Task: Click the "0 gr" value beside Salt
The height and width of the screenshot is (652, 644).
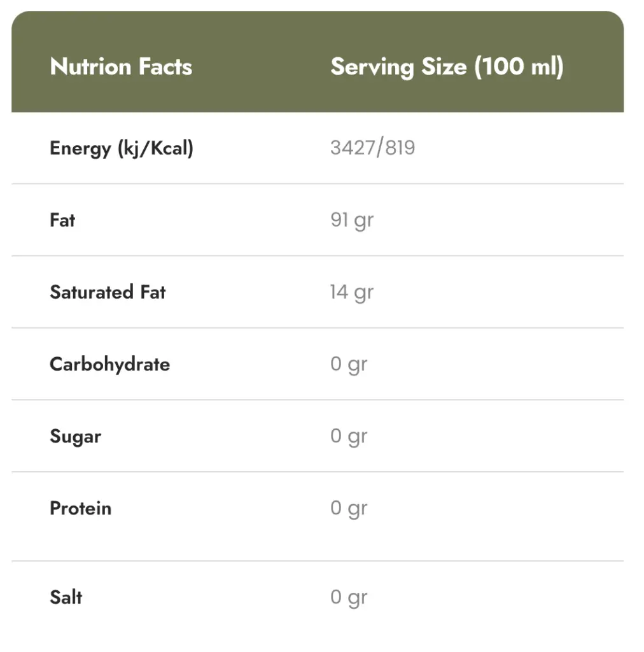Action: point(349,597)
